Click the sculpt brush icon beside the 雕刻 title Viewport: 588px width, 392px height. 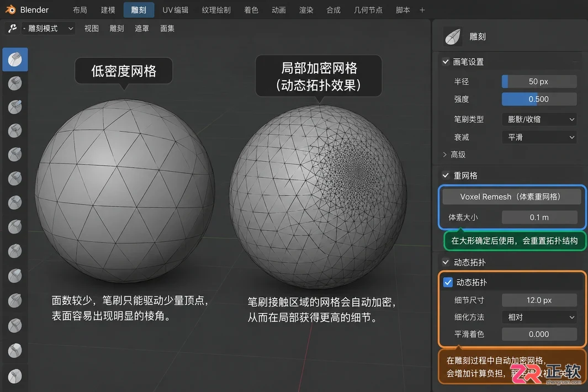tap(453, 37)
